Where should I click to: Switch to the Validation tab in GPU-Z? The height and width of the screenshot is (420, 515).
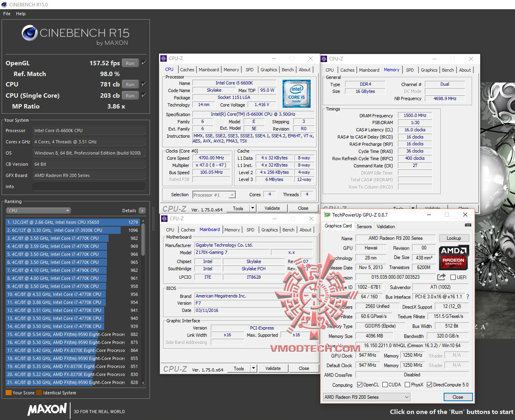point(386,227)
